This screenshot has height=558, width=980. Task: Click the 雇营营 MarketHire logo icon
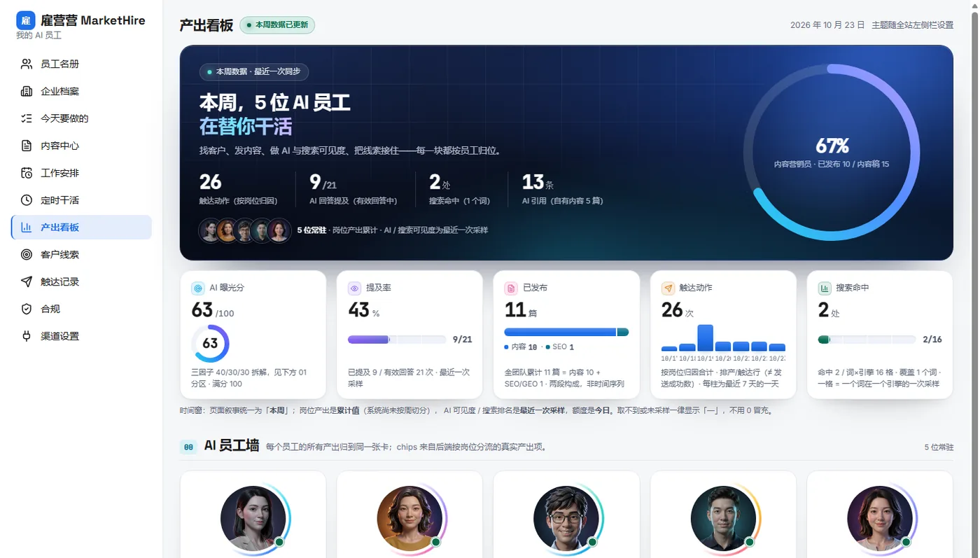point(26,20)
